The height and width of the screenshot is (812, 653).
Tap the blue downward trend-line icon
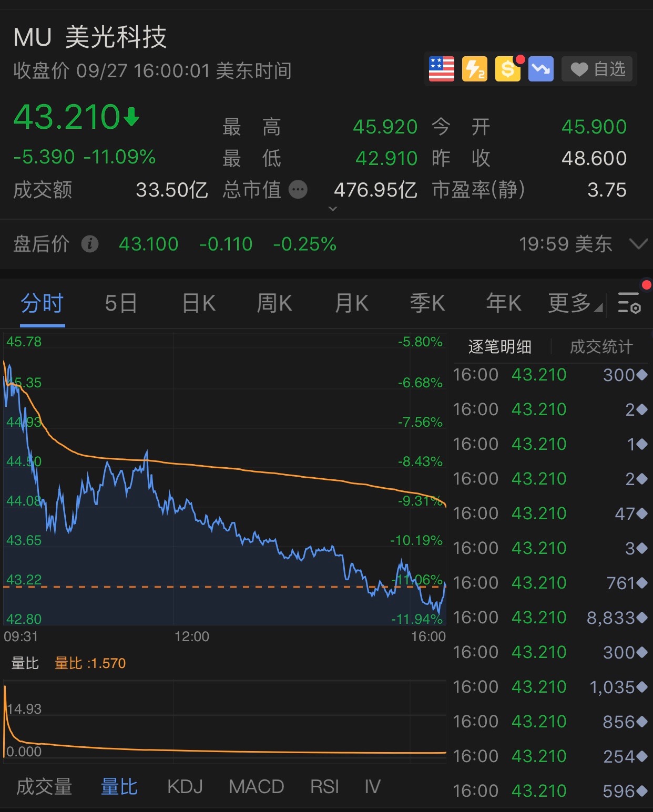click(x=541, y=69)
